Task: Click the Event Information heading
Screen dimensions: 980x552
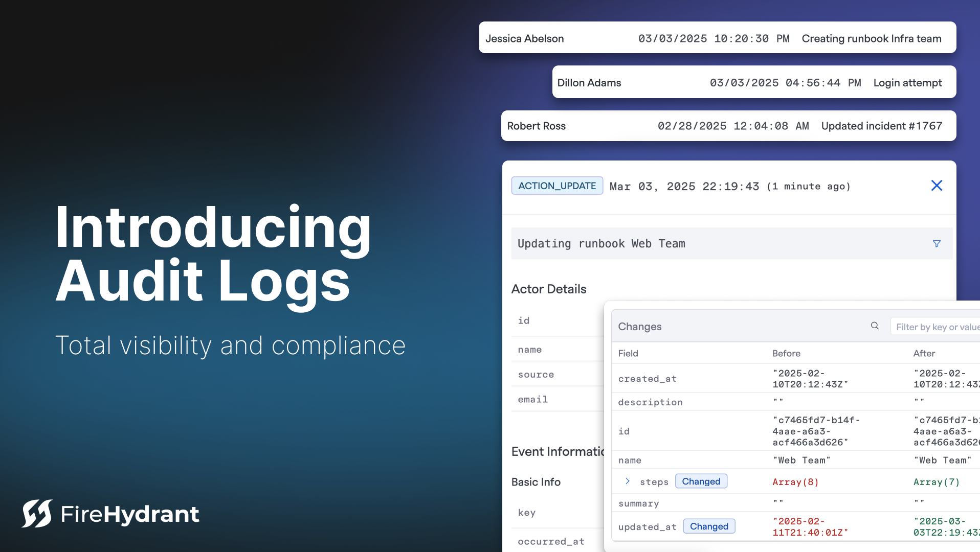Action: 558,452
